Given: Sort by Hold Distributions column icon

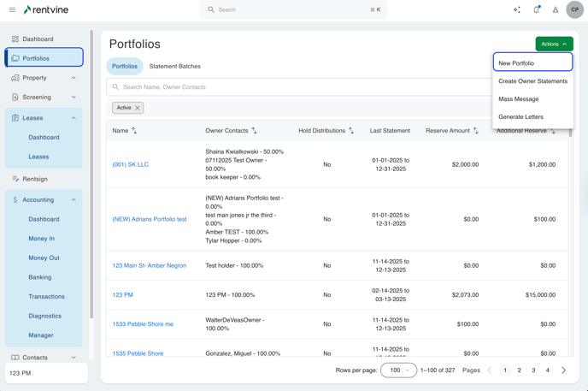Looking at the screenshot, I should [351, 131].
